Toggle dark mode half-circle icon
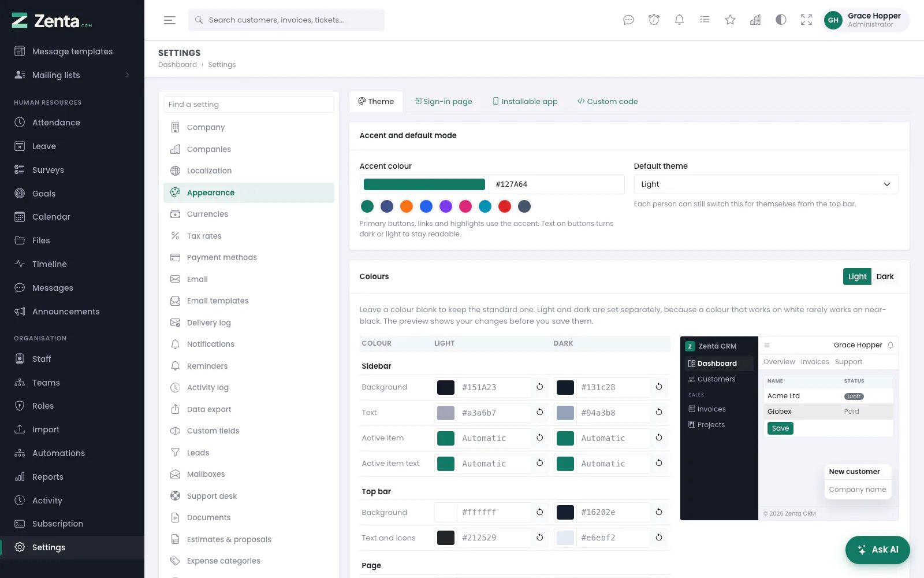 [781, 20]
